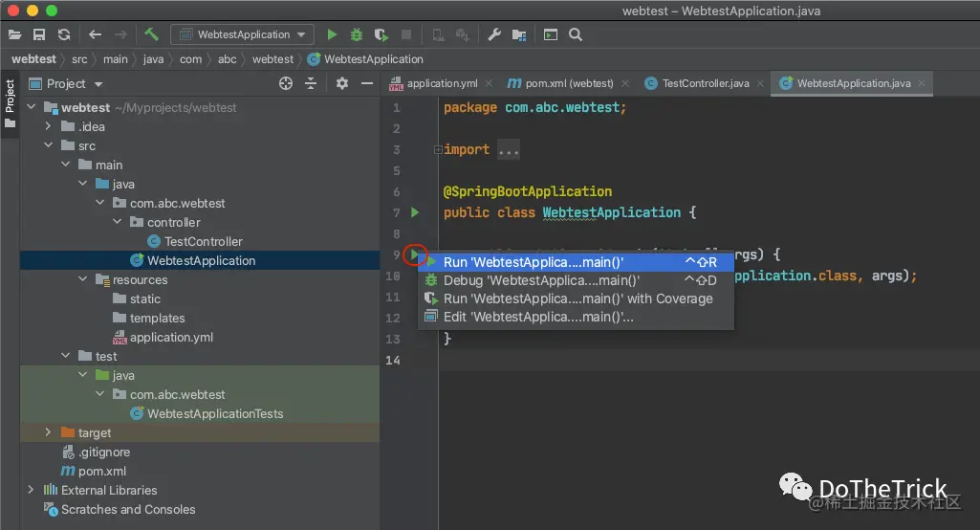This screenshot has width=980, height=530.
Task: Click the Synchronize refresh toolbar icon
Action: [x=64, y=34]
